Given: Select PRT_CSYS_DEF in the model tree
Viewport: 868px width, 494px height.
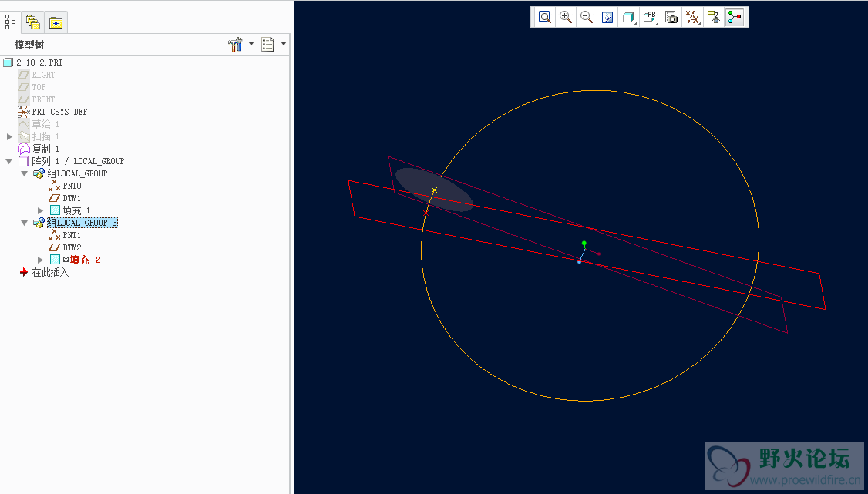Looking at the screenshot, I should (59, 112).
